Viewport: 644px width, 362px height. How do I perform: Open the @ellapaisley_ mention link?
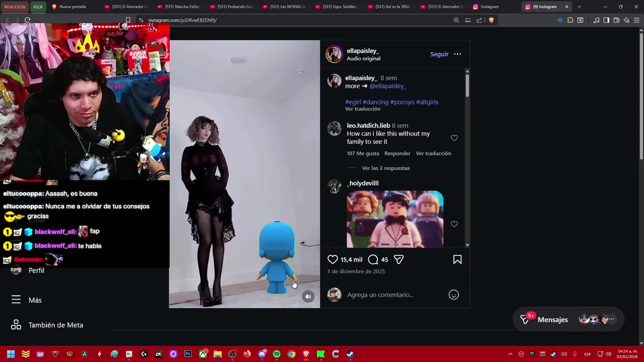click(387, 86)
